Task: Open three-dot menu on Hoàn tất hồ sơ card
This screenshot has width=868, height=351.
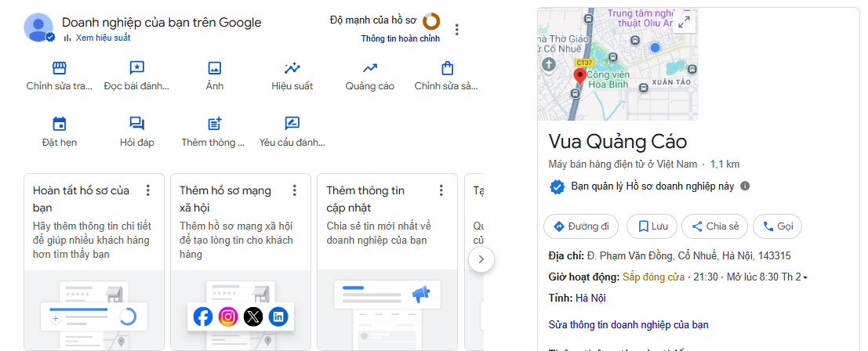Action: pyautogui.click(x=148, y=190)
